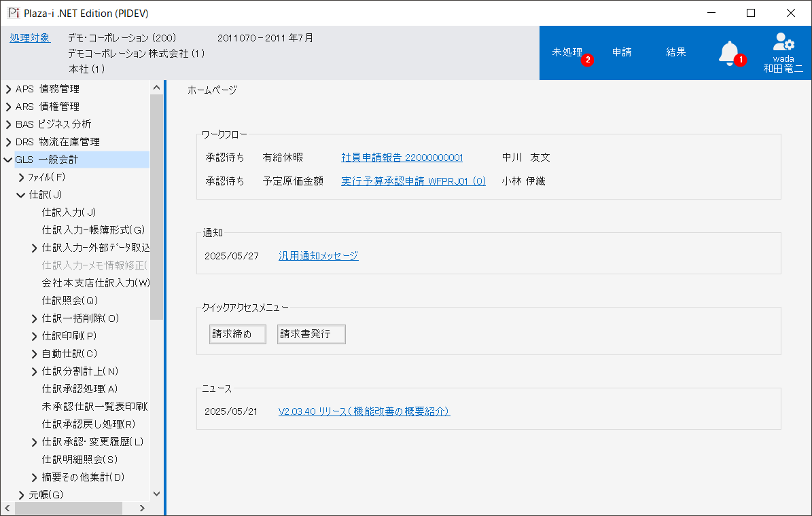
Task: Expand the ARS 債権管理 module
Action: click(x=8, y=107)
